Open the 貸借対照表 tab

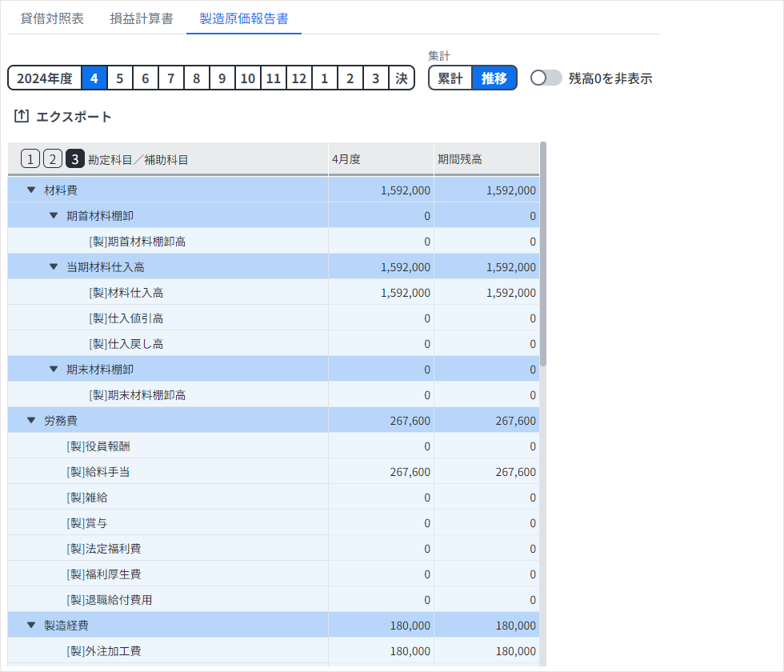click(x=52, y=18)
